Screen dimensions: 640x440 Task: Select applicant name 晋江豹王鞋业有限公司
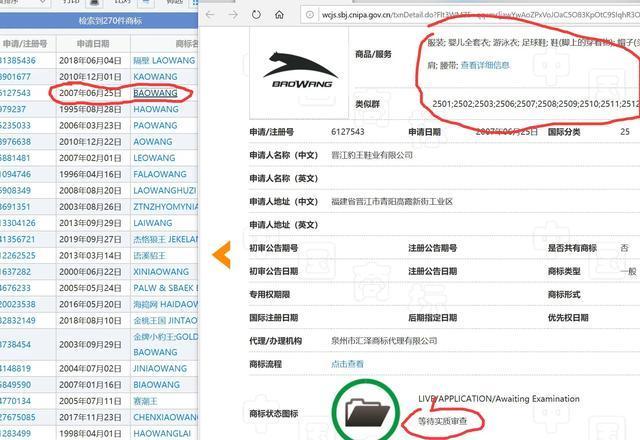click(372, 155)
